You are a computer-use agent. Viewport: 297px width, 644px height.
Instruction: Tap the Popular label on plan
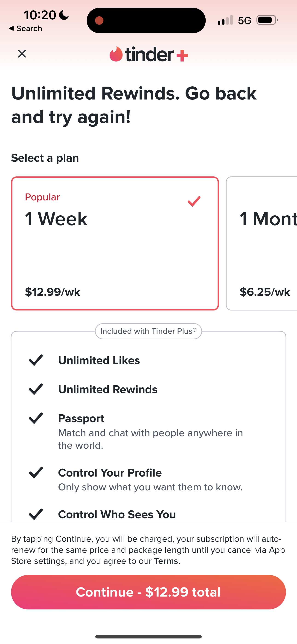[x=42, y=197]
